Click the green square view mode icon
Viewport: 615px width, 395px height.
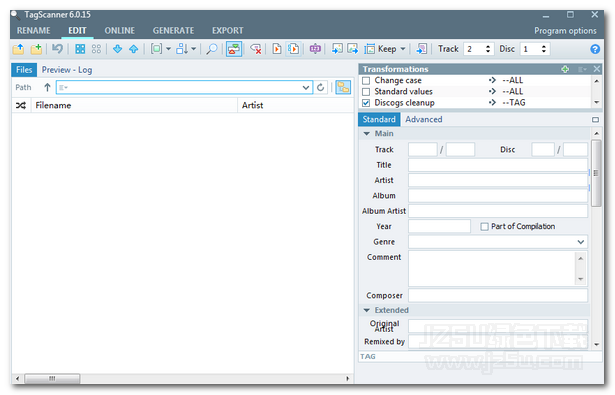click(156, 49)
